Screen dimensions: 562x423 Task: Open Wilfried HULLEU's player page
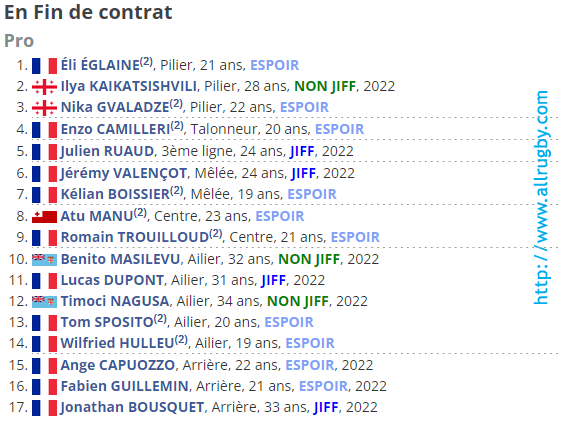pos(117,343)
